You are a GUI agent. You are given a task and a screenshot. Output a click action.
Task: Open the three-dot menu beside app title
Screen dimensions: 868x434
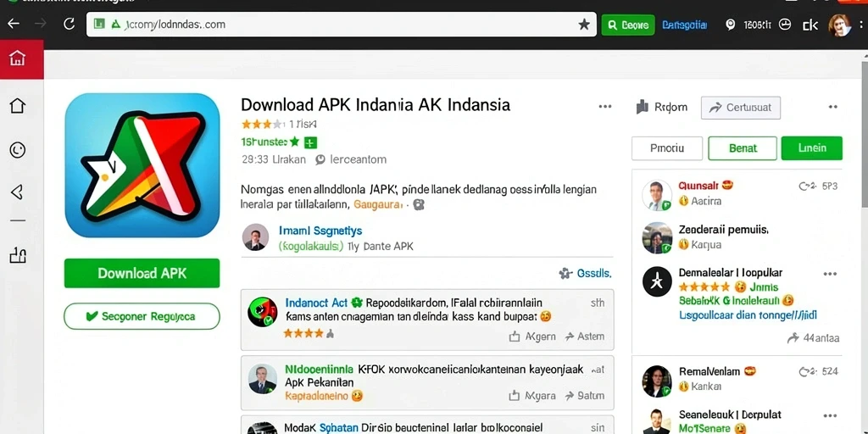coord(605,106)
